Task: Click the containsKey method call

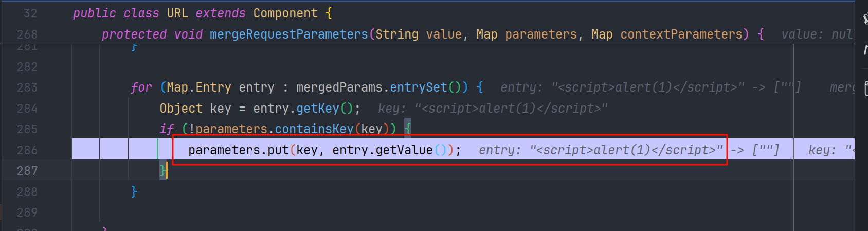Action: pos(314,129)
